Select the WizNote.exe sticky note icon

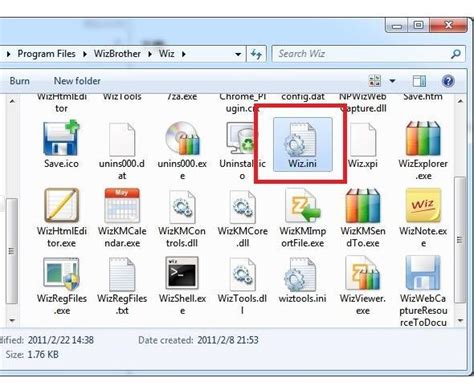(423, 205)
